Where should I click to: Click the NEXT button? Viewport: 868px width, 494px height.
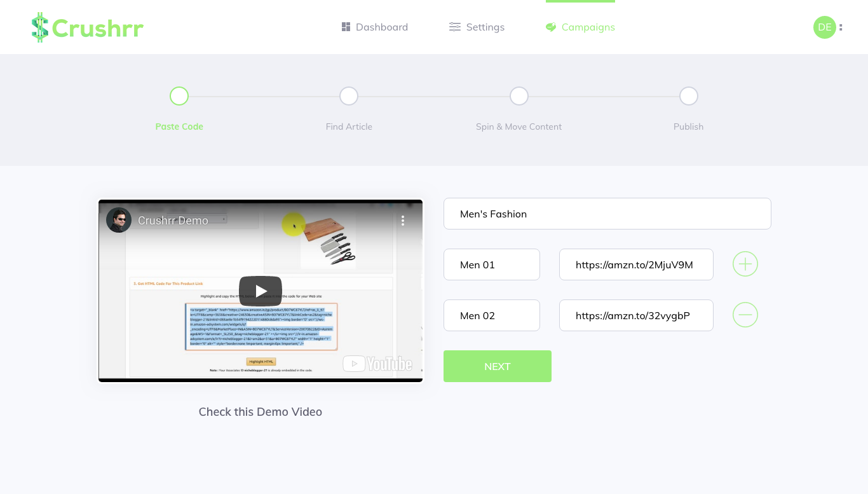(498, 366)
